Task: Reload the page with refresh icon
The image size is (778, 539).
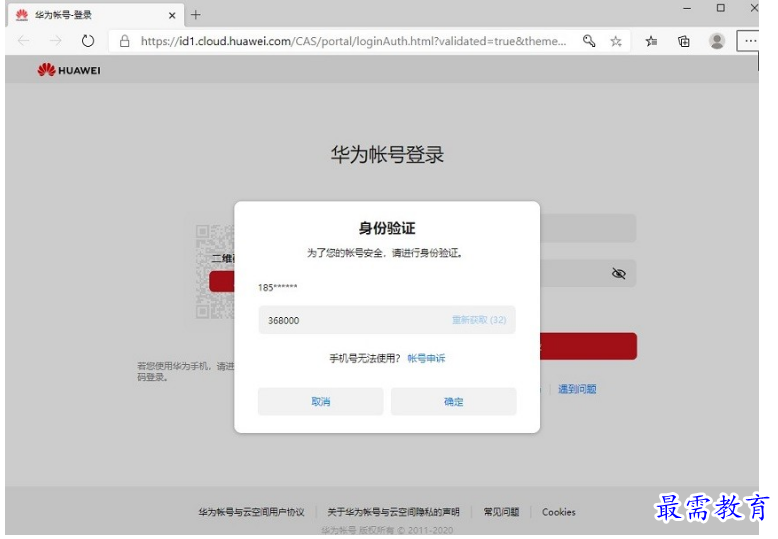Action: [x=88, y=41]
